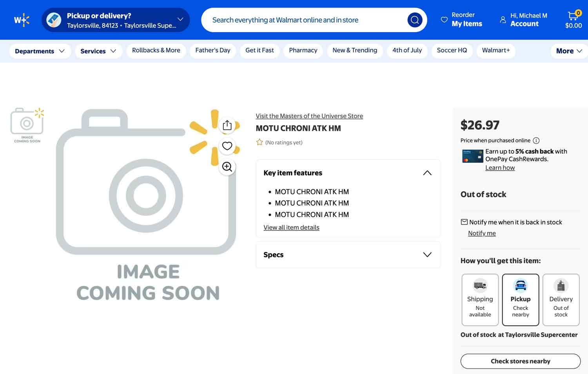This screenshot has width=588, height=374.
Task: Visit the Masters of the Universe Store
Action: click(x=309, y=116)
